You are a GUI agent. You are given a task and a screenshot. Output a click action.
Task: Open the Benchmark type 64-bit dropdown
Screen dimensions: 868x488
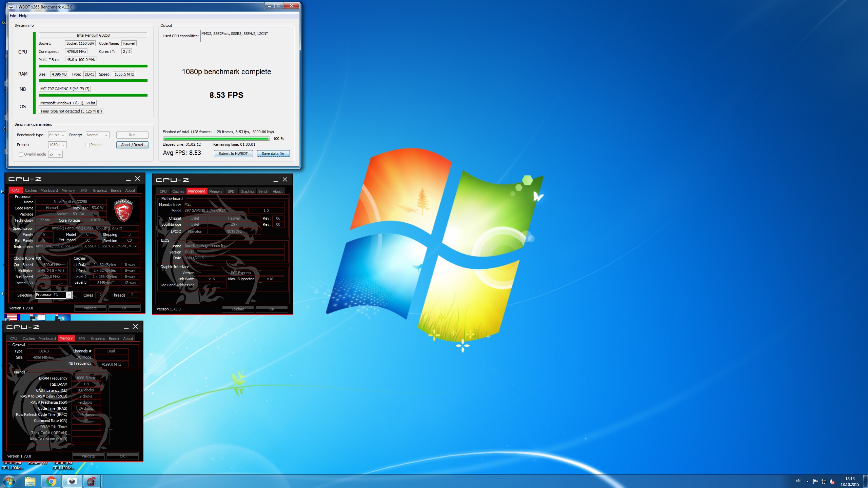(x=57, y=135)
